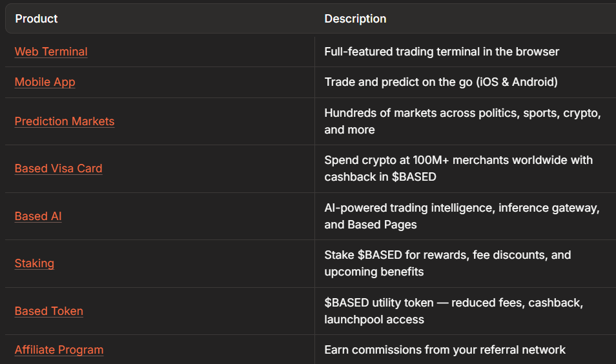Click the Product column header
616x364 pixels.
(x=36, y=19)
